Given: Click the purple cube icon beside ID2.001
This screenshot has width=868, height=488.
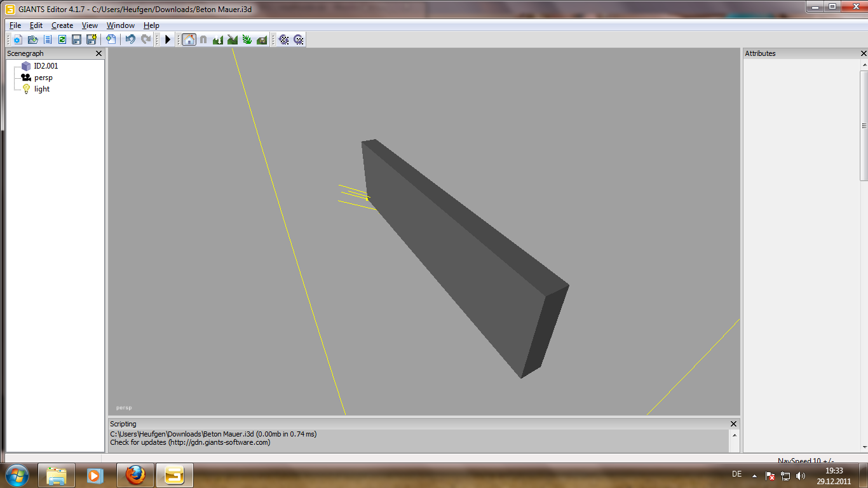Looking at the screenshot, I should (x=26, y=66).
